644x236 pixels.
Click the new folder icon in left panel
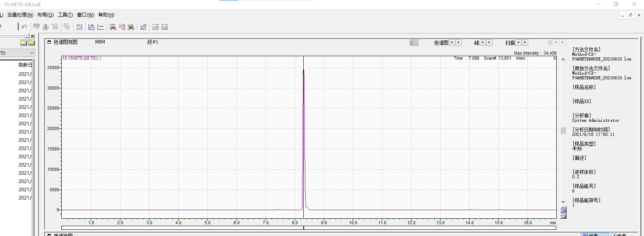[24, 42]
